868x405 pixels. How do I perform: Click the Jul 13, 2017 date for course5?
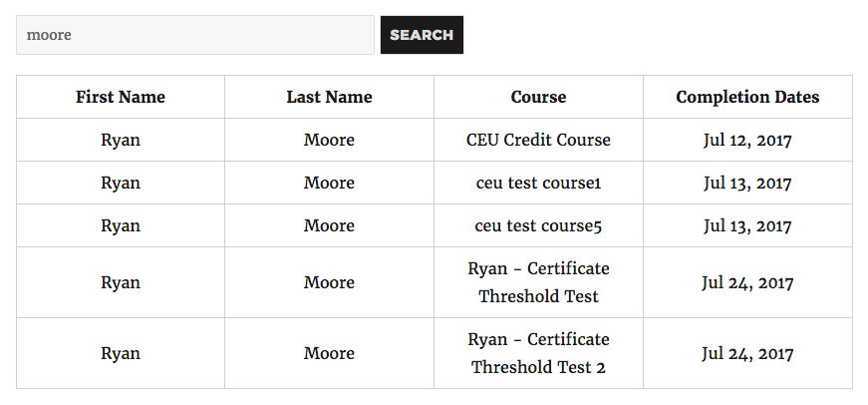click(x=747, y=225)
